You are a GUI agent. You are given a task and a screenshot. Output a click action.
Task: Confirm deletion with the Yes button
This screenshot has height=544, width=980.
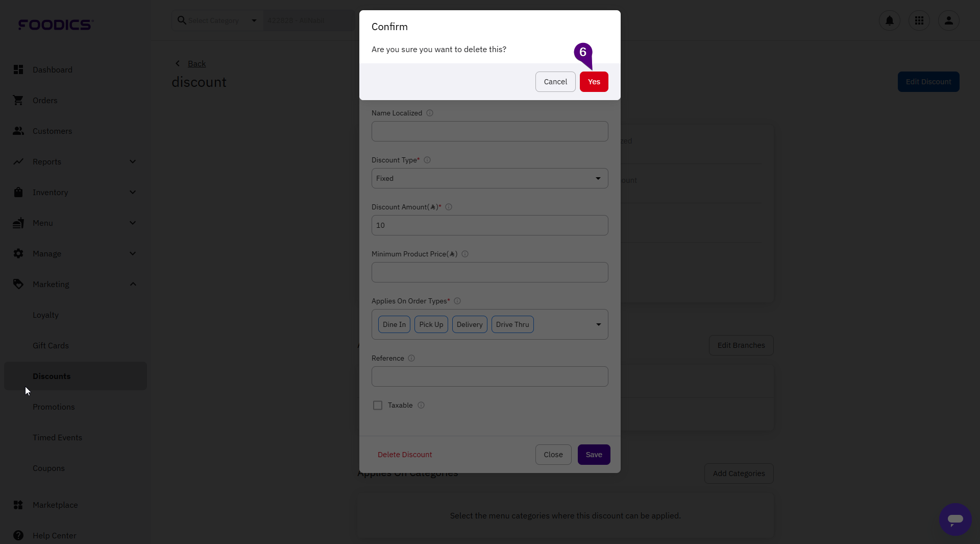pos(594,82)
